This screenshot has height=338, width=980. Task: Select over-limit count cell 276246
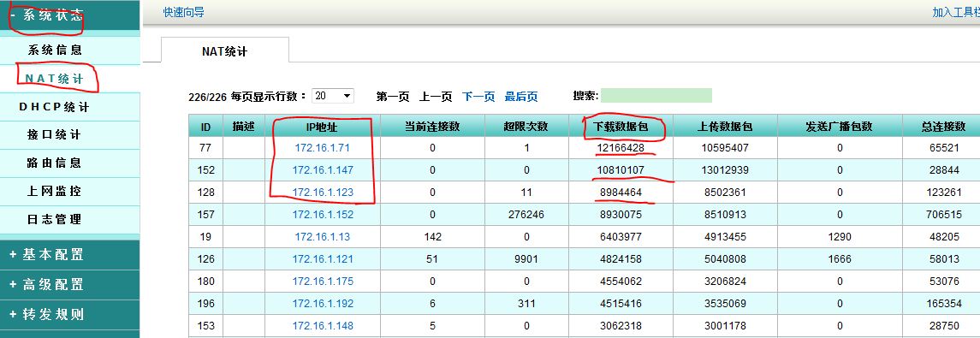(526, 215)
